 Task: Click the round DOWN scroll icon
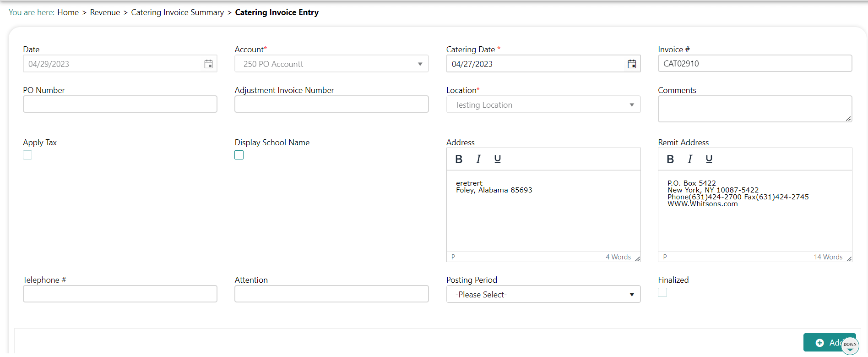[850, 346]
